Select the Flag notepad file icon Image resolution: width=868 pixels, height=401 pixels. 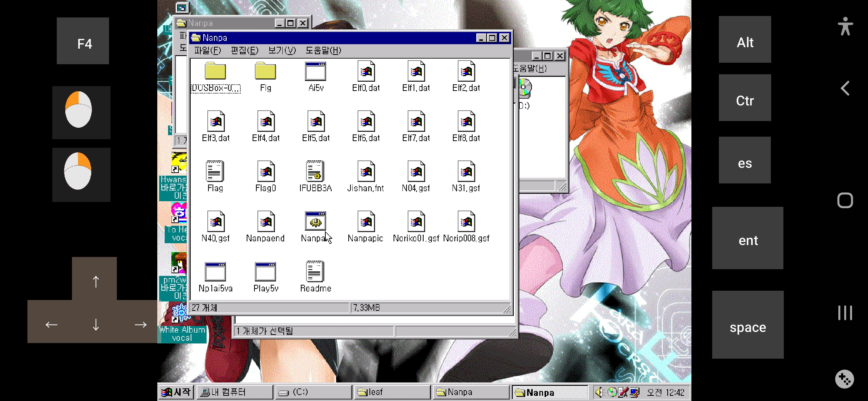(x=215, y=172)
